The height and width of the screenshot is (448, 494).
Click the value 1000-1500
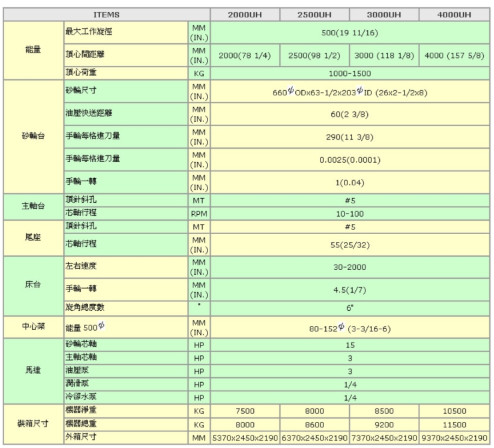click(350, 74)
